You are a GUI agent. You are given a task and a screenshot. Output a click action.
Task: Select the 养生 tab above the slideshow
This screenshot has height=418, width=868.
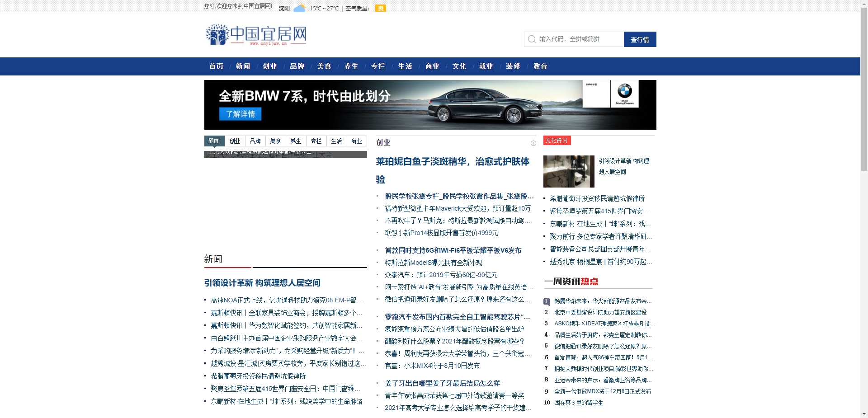[x=296, y=141]
